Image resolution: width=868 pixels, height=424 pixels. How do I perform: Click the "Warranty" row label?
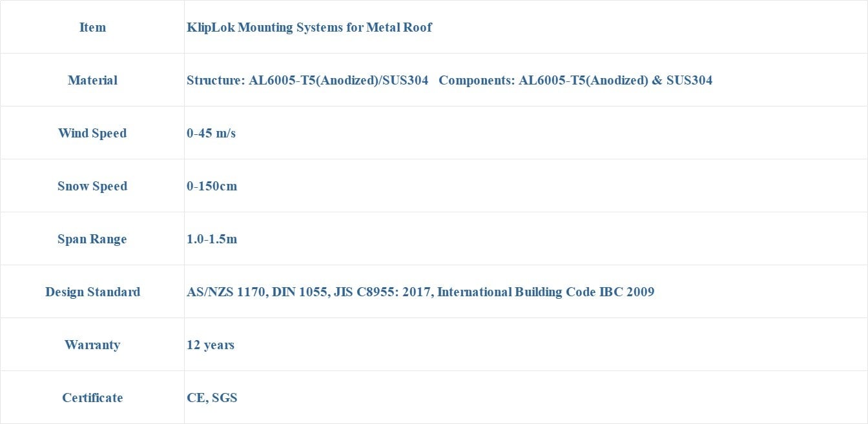tap(92, 345)
